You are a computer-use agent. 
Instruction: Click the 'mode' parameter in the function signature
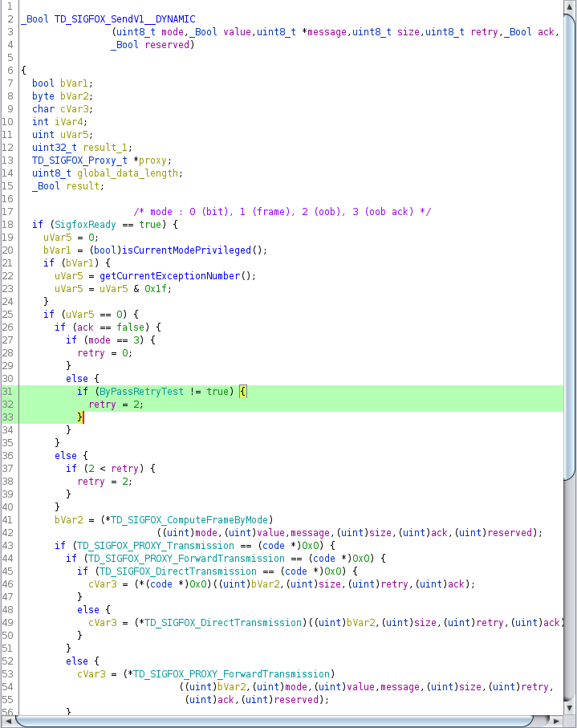click(173, 32)
